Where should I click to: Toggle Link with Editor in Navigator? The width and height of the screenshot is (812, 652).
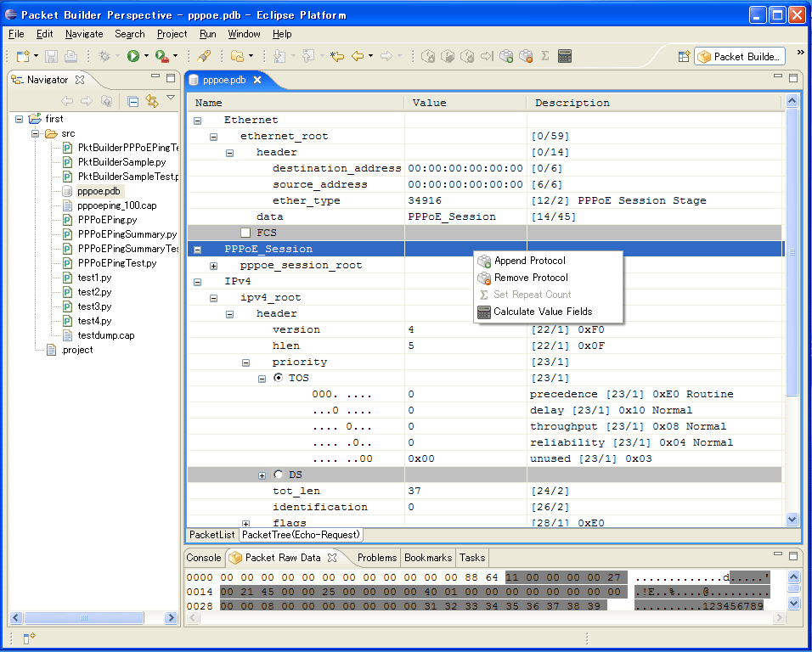(152, 101)
